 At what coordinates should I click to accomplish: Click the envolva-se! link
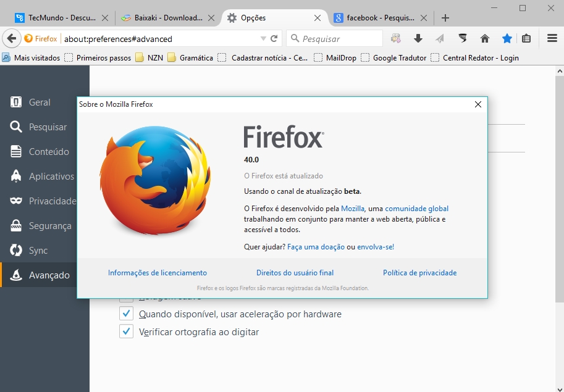click(x=376, y=247)
